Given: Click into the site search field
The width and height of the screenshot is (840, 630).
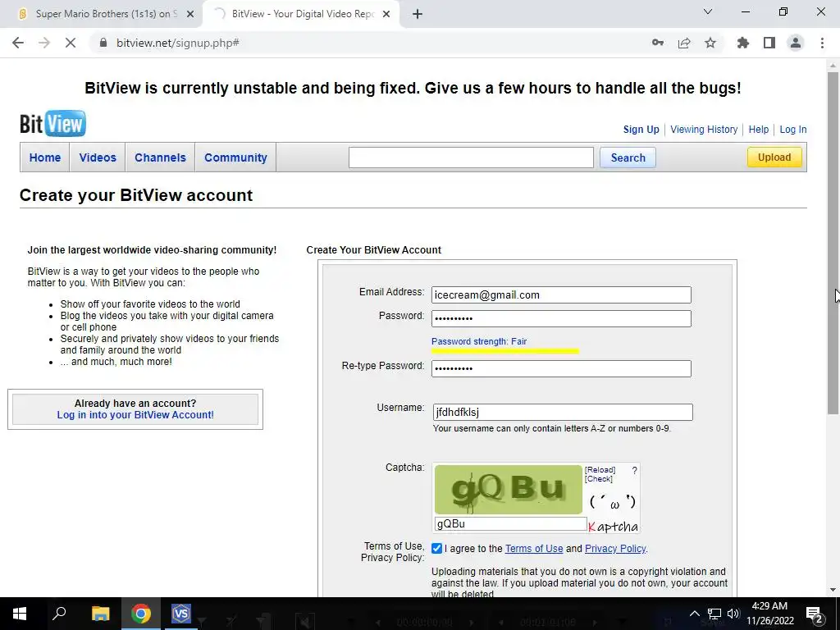Looking at the screenshot, I should 471,157.
